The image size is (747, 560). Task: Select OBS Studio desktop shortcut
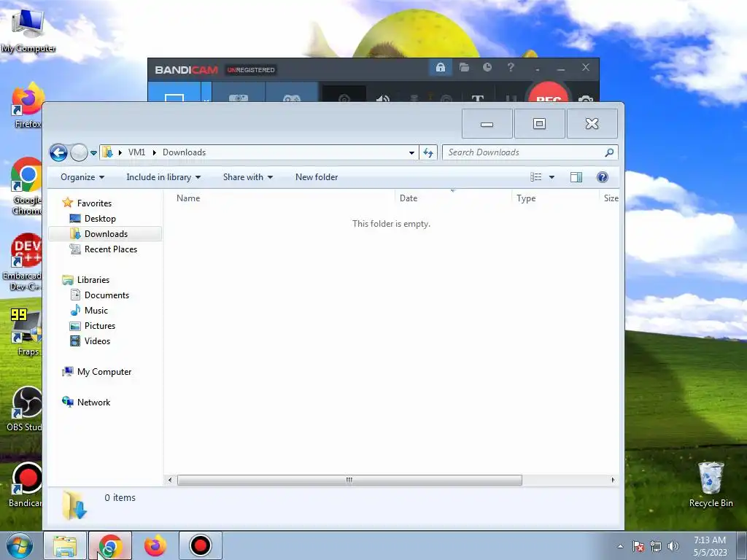(25, 408)
